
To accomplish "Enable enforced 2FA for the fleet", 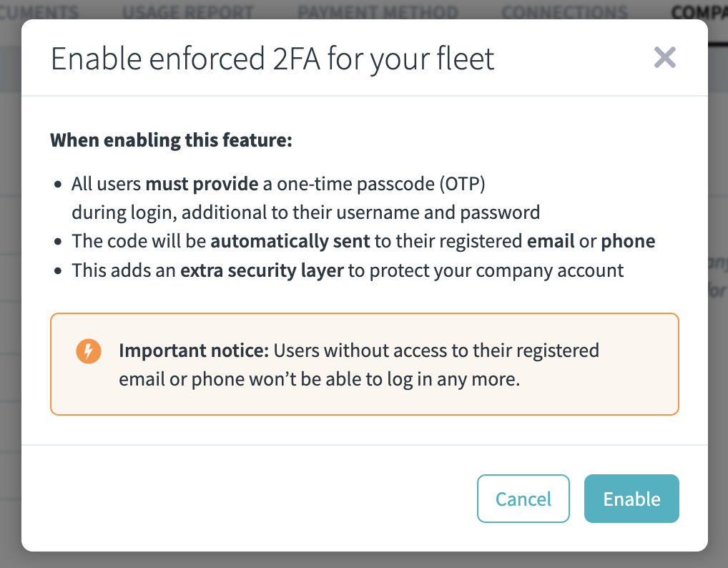I will pos(631,499).
